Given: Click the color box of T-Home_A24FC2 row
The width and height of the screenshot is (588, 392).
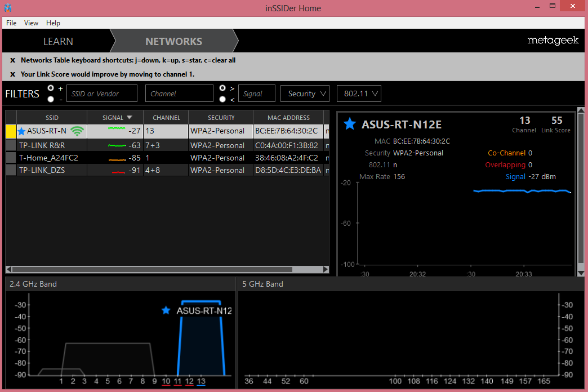Looking at the screenshot, I should [x=11, y=158].
